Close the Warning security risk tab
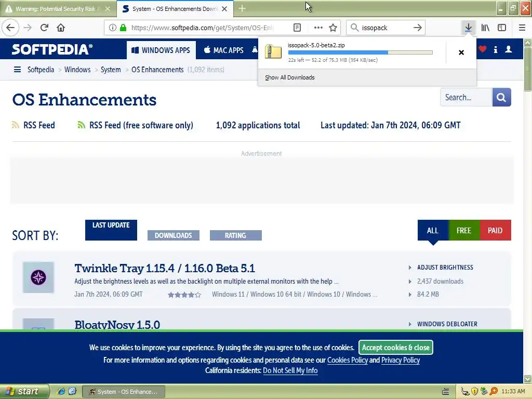Image resolution: width=532 pixels, height=399 pixels. tap(107, 9)
